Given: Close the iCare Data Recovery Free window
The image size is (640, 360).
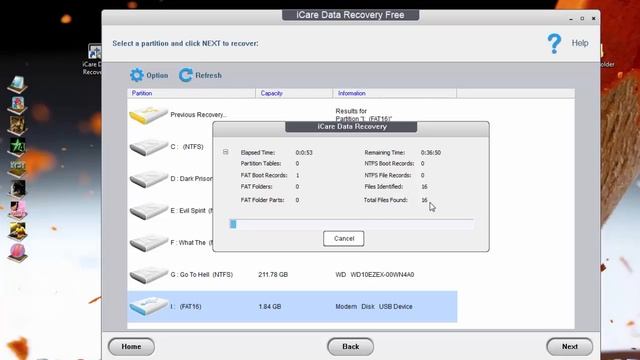Looking at the screenshot, I should (593, 18).
